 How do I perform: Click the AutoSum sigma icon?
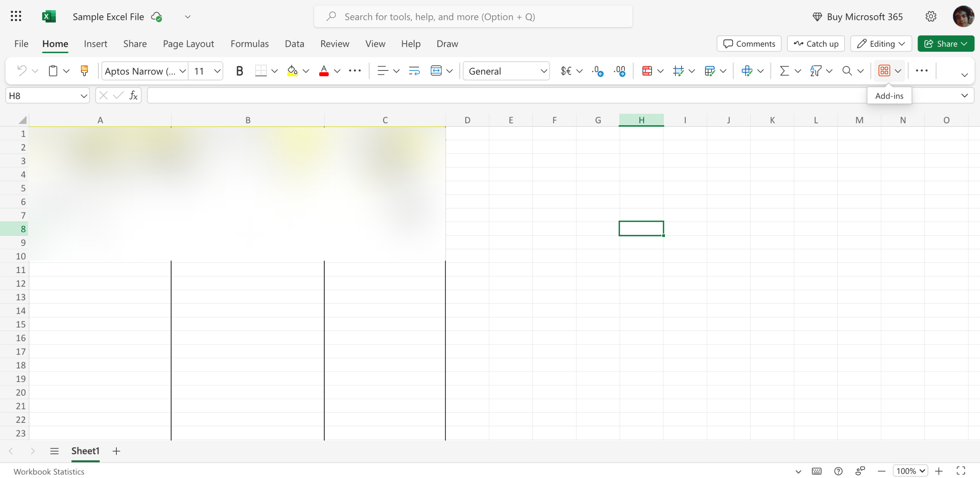[784, 71]
